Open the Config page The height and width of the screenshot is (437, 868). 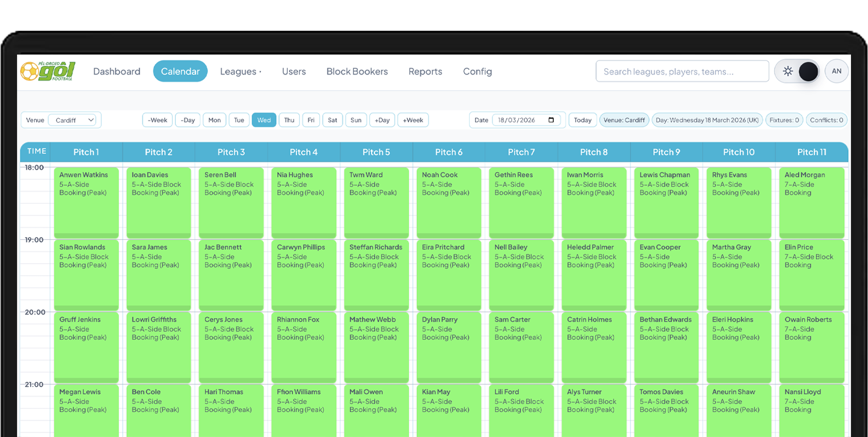pyautogui.click(x=477, y=71)
